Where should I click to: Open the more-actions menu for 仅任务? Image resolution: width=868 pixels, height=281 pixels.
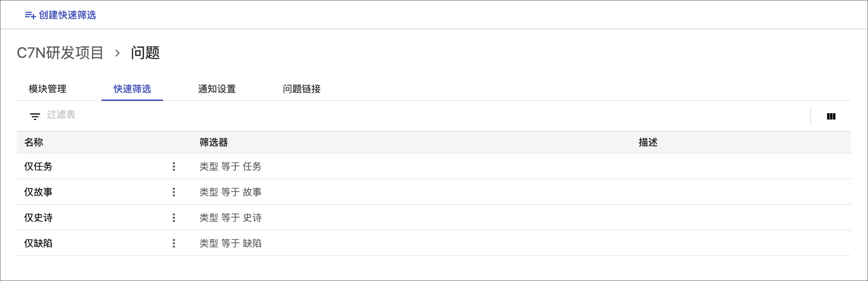click(x=174, y=166)
